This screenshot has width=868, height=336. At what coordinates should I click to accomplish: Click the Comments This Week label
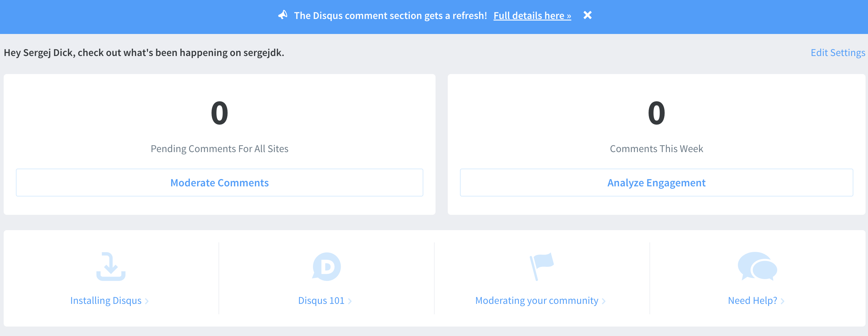point(657,148)
